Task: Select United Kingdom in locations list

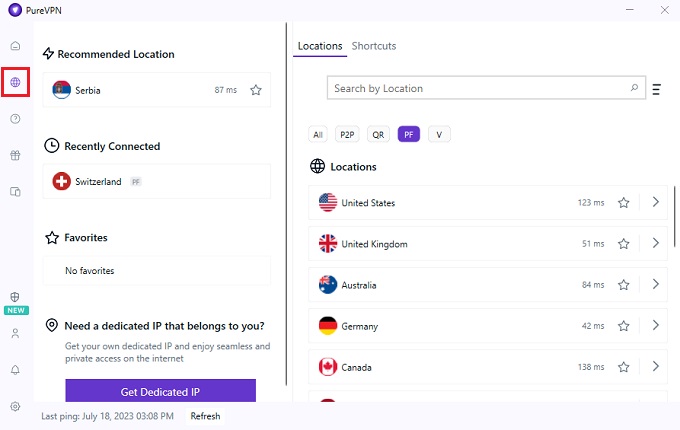Action: click(487, 244)
